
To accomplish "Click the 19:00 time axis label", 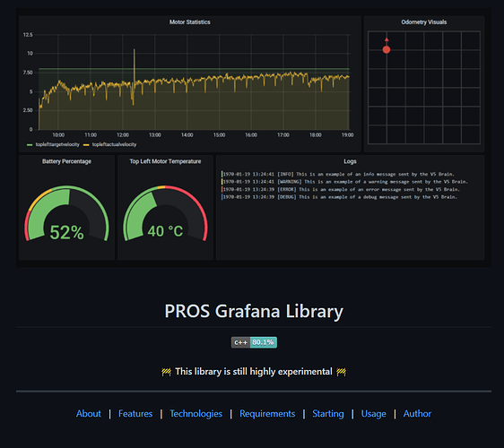I will [347, 135].
